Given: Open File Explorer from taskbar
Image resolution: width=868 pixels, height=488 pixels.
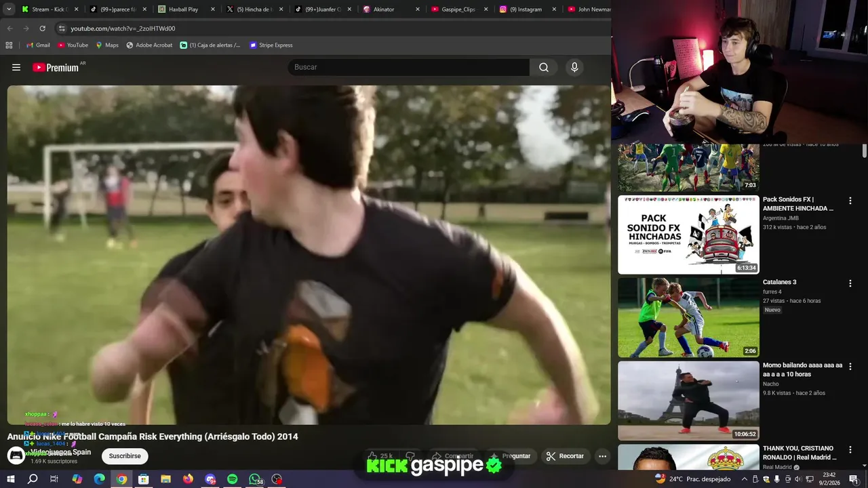Looking at the screenshot, I should tap(165, 479).
